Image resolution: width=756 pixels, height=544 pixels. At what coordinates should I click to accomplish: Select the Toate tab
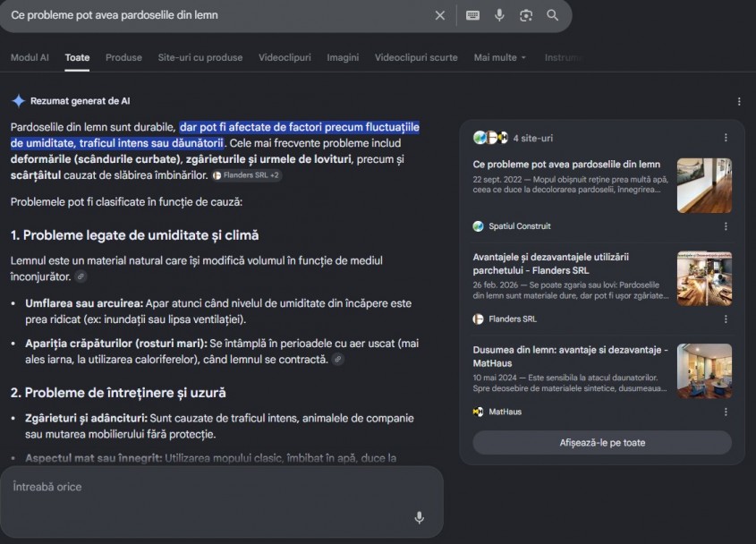(77, 57)
